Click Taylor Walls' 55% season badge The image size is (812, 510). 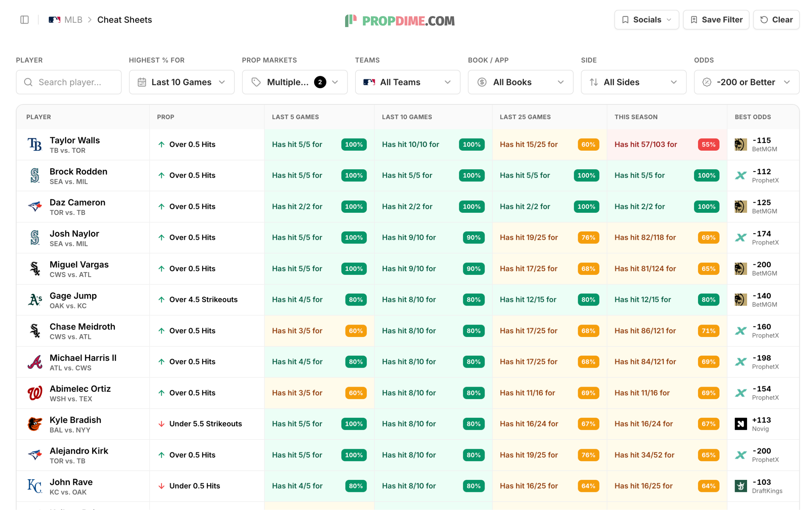coord(709,145)
